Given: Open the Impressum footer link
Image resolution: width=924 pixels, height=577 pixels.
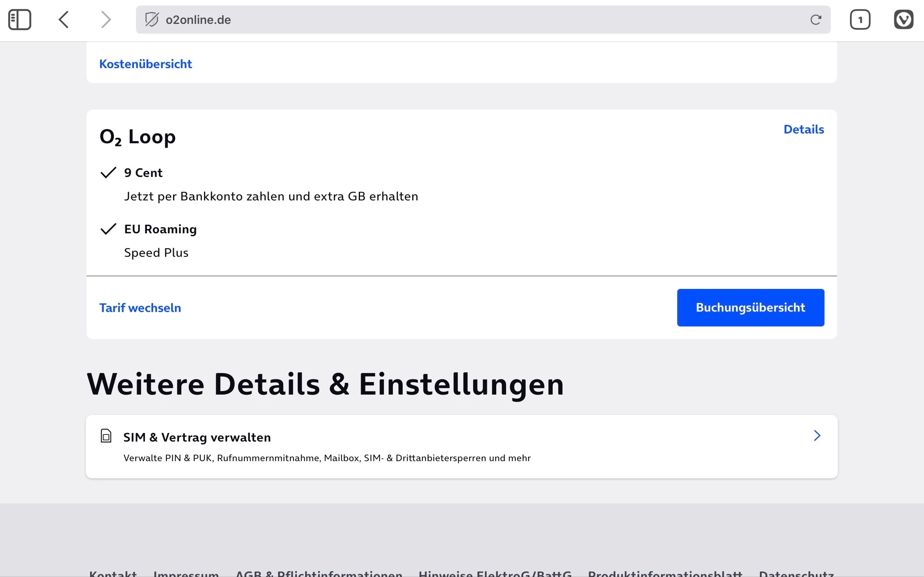Looking at the screenshot, I should (186, 573).
